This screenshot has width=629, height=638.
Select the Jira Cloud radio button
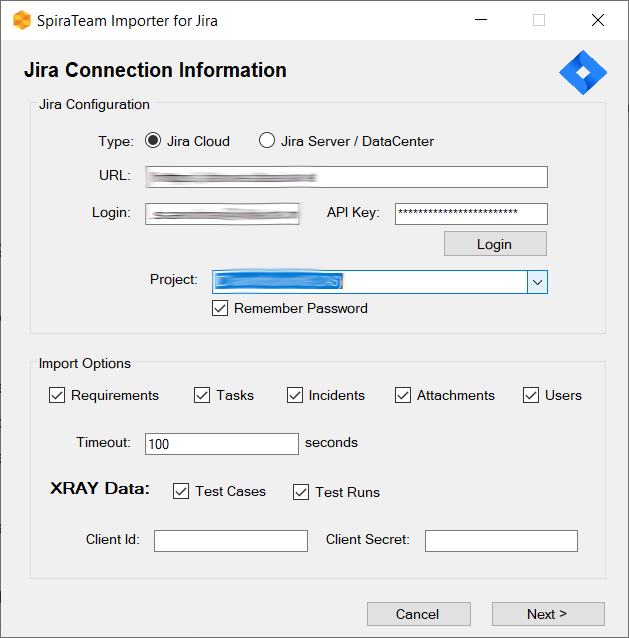tap(154, 141)
